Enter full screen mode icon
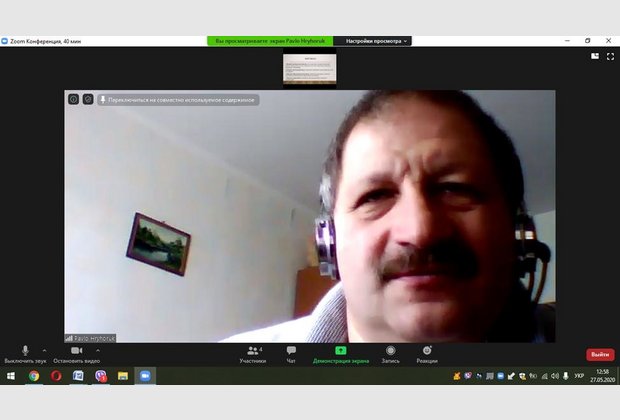This screenshot has width=620, height=420. pos(611,57)
